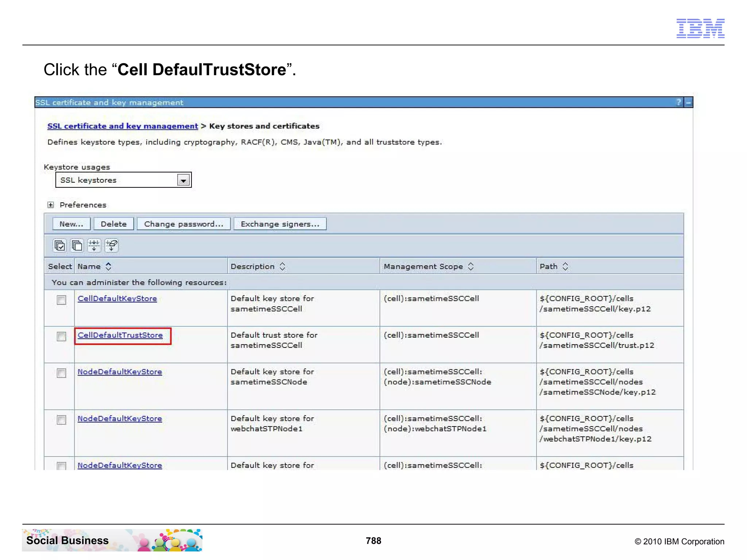Click the Keystore usages label
This screenshot has height=560, width=747.
77,167
